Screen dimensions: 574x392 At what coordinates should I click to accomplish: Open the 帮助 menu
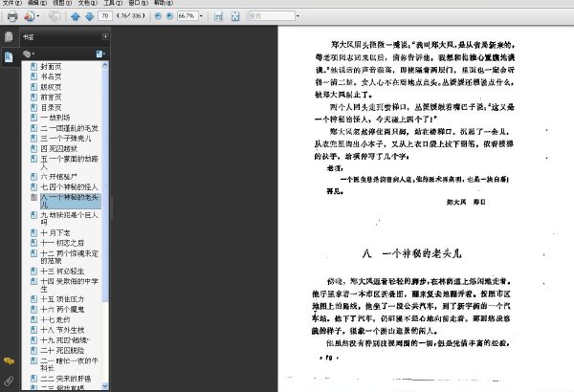pyautogui.click(x=164, y=3)
